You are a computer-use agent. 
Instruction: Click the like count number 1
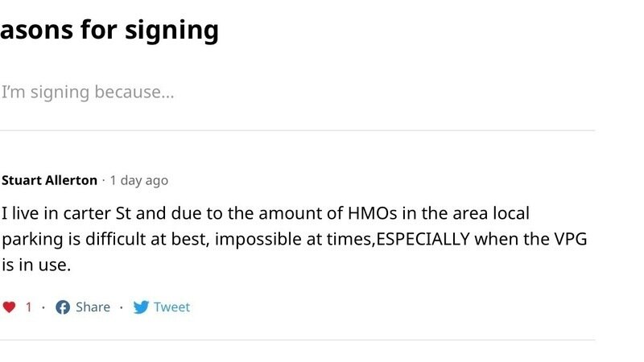pyautogui.click(x=29, y=307)
